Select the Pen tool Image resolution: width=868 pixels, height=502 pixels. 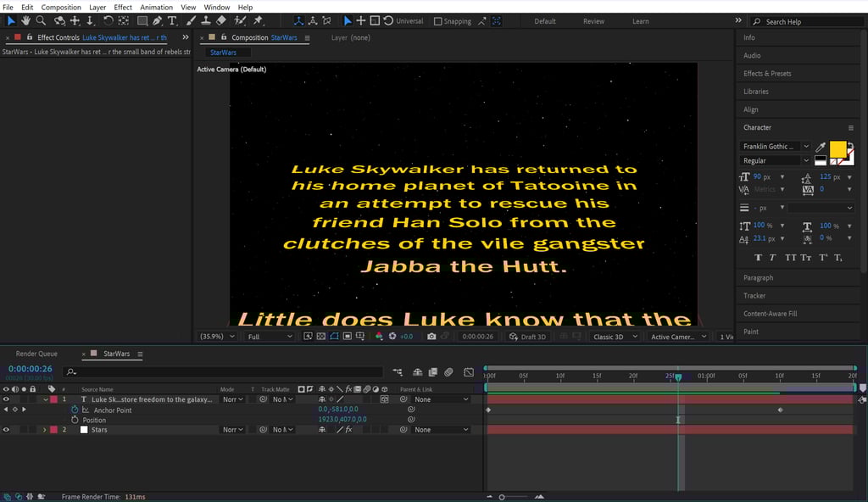(157, 21)
